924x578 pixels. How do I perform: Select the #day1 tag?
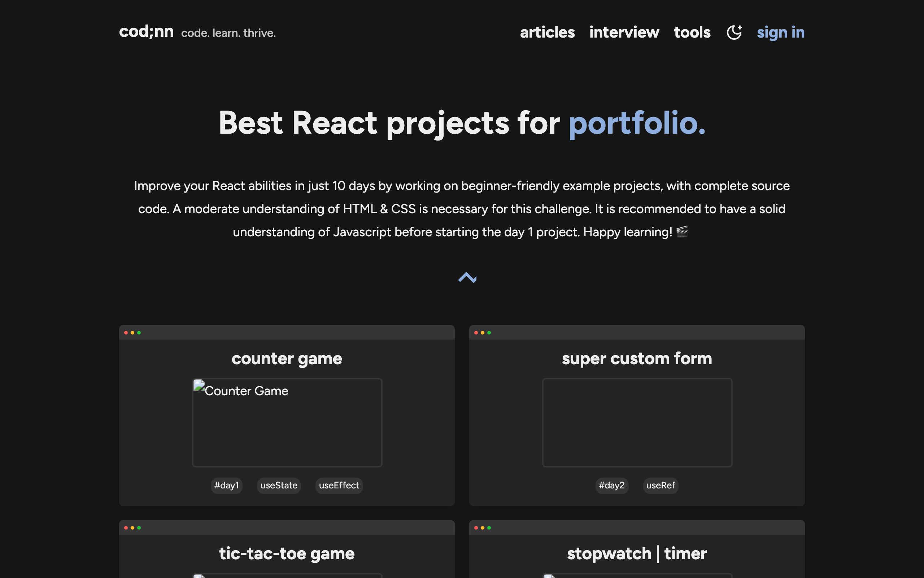tap(226, 486)
